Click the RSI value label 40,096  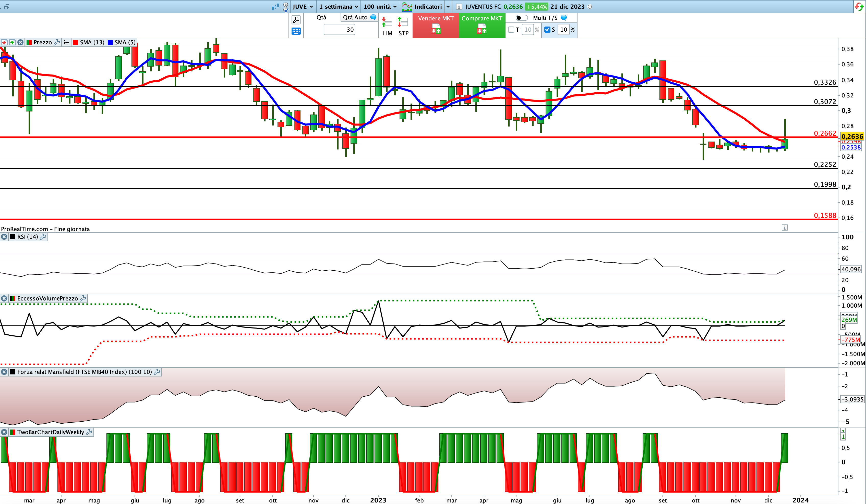point(851,270)
